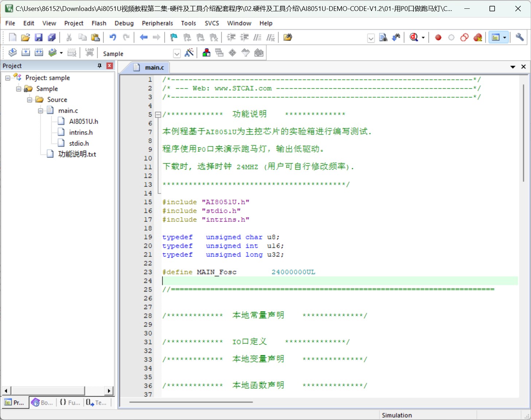
Task: Open Manage Project Items cubes icon
Action: 206,53
